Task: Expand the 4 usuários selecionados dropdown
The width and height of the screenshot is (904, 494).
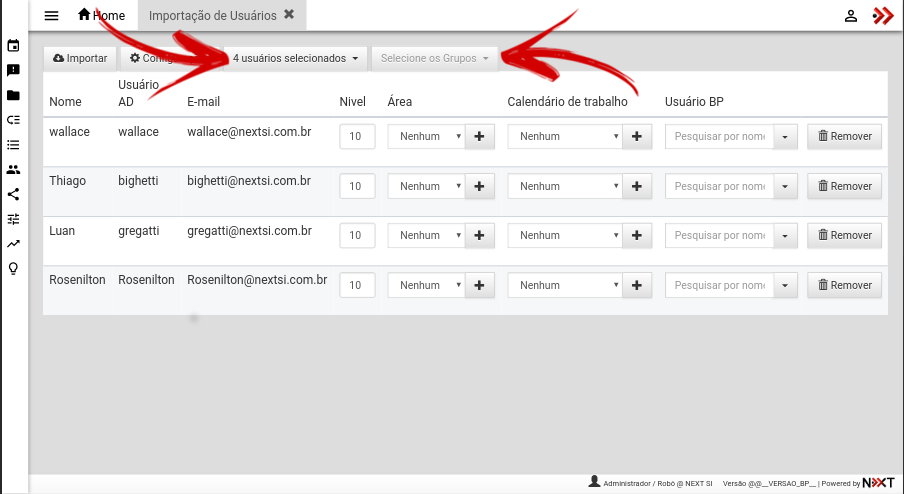Action: [295, 59]
